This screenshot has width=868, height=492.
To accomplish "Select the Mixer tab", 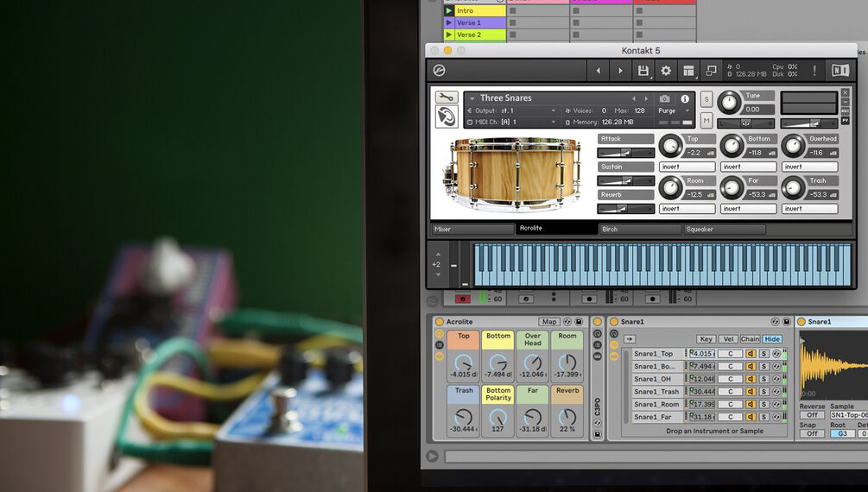I will [x=472, y=230].
